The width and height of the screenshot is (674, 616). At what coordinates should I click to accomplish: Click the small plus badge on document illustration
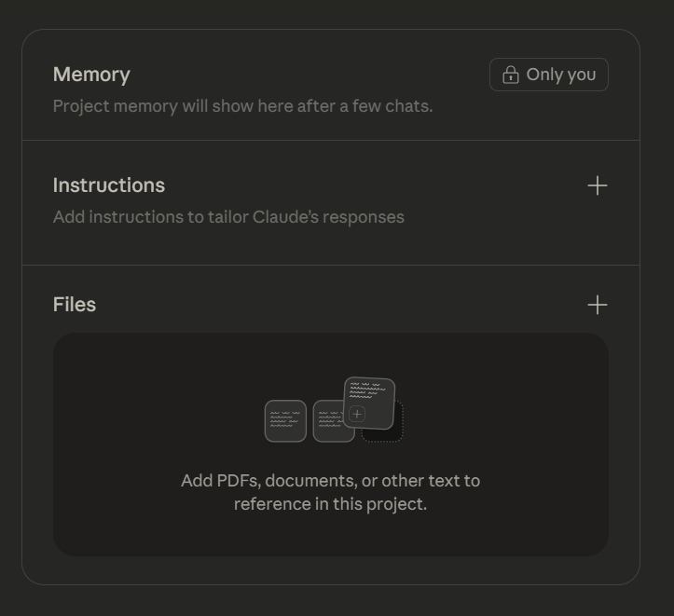point(357,414)
